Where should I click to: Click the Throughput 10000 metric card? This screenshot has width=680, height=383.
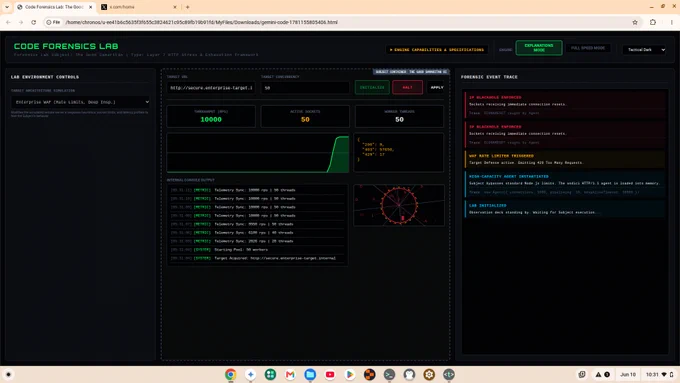tap(211, 116)
